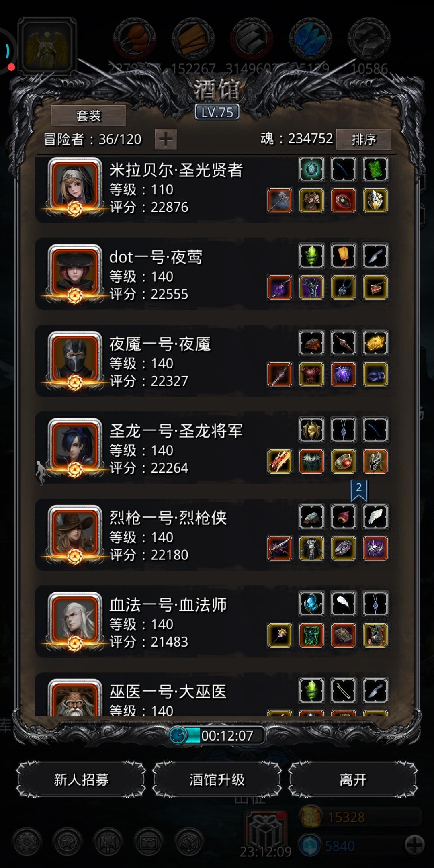Tap the plus button beside 冒险者 count

[x=166, y=139]
